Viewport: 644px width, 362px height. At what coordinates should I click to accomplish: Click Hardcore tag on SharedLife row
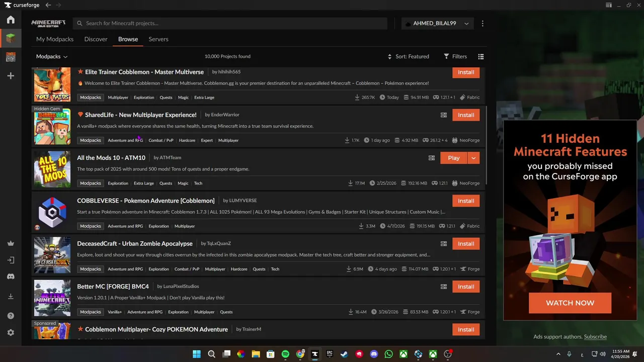(187, 141)
